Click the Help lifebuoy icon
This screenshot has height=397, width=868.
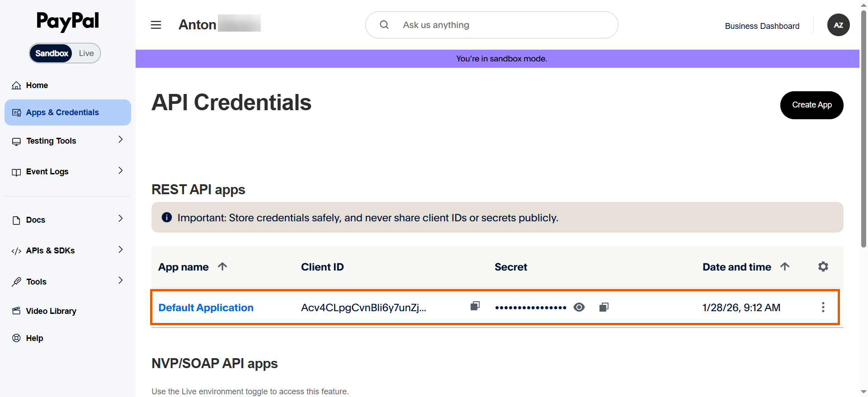pyautogui.click(x=16, y=338)
